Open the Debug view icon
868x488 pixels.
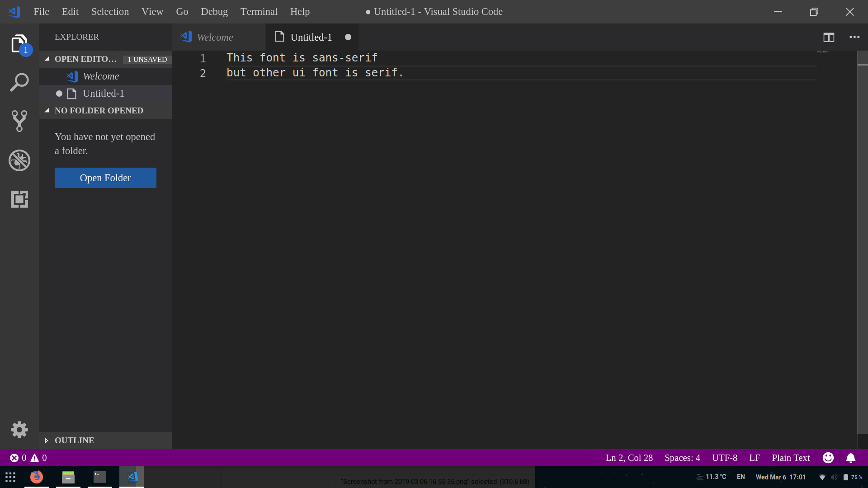click(x=19, y=160)
